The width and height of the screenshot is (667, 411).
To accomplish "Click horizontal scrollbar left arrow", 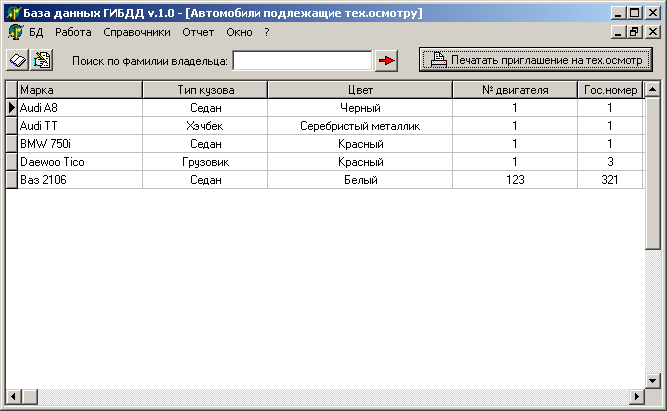I will coord(14,397).
